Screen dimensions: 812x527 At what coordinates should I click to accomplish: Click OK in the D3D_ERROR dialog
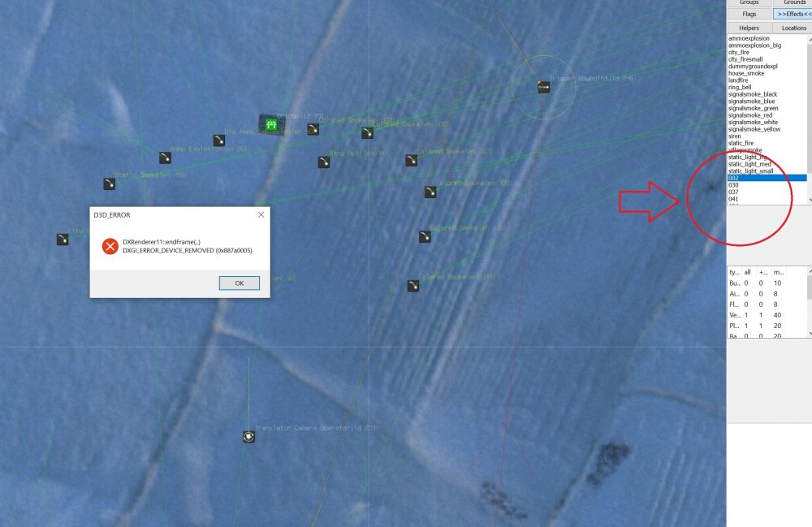240,283
